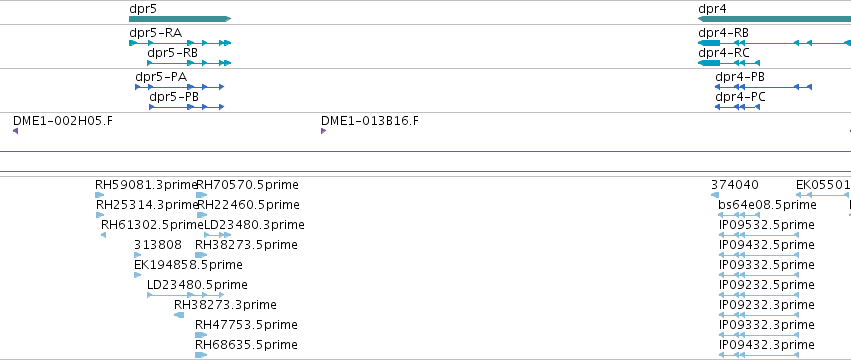Open the bs64e08.5prime EST label
This screenshot has height=360, width=851.
pyautogui.click(x=767, y=205)
